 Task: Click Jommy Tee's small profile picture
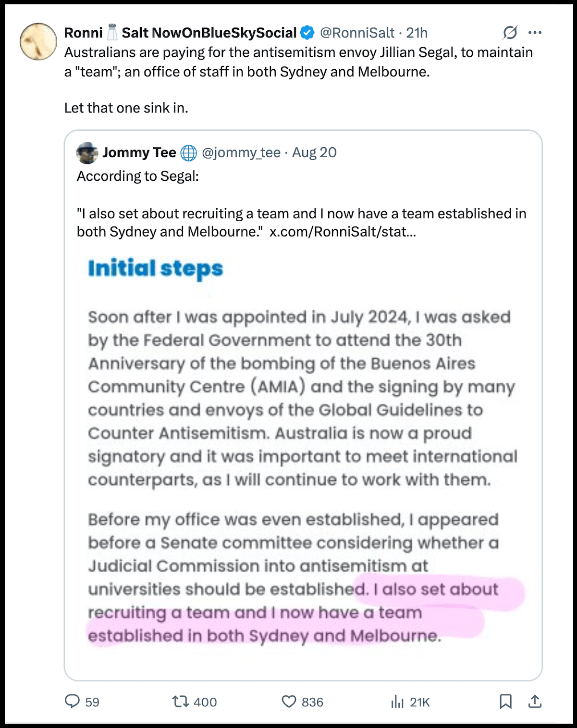coord(87,153)
